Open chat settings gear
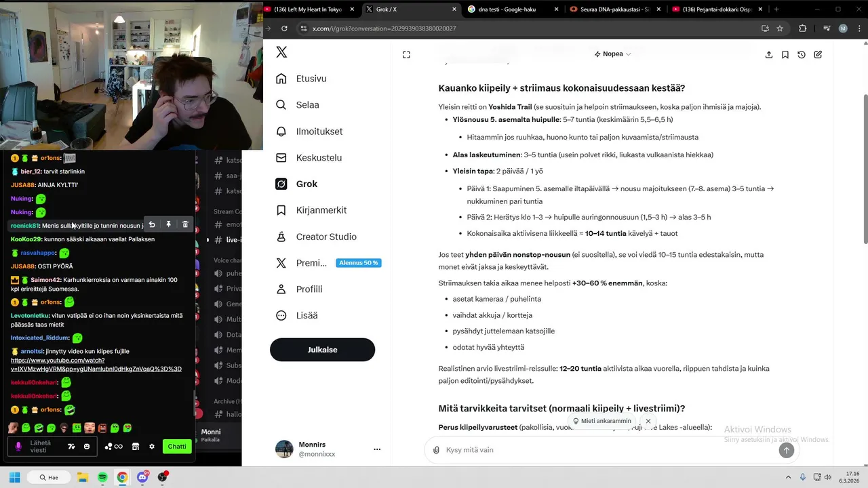 tap(152, 447)
